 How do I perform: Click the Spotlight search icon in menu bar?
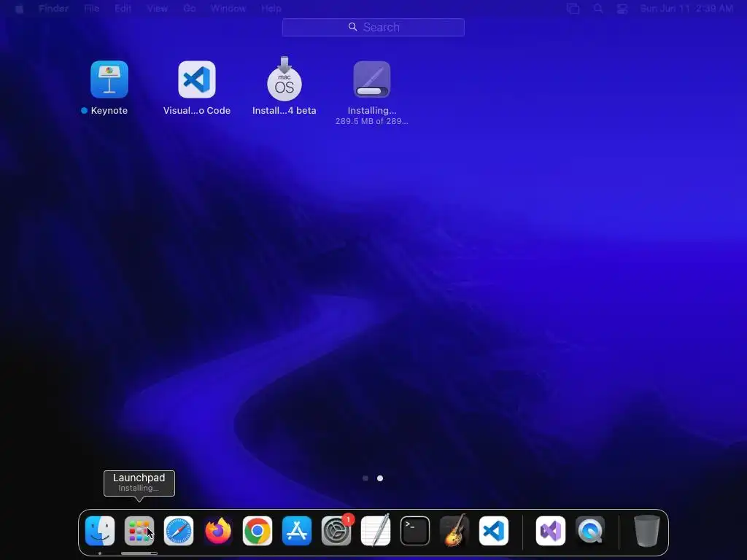tap(598, 9)
